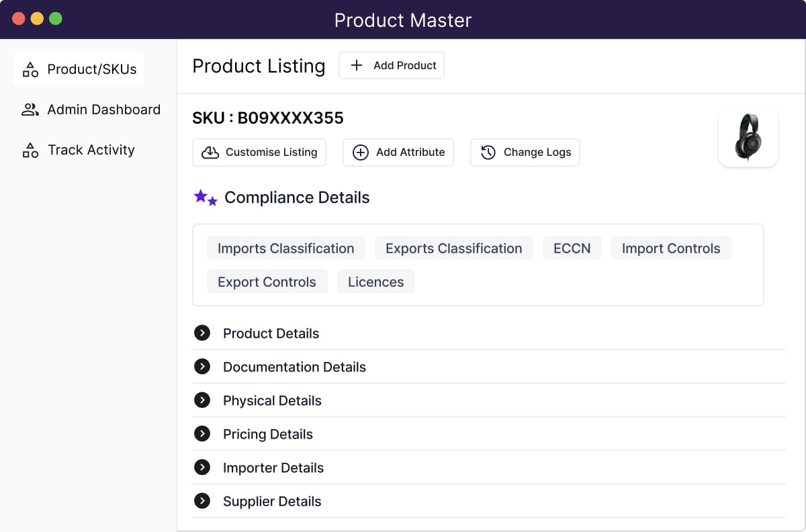This screenshot has width=806, height=532.
Task: Click the purple stars Compliance Details icon
Action: (x=206, y=197)
